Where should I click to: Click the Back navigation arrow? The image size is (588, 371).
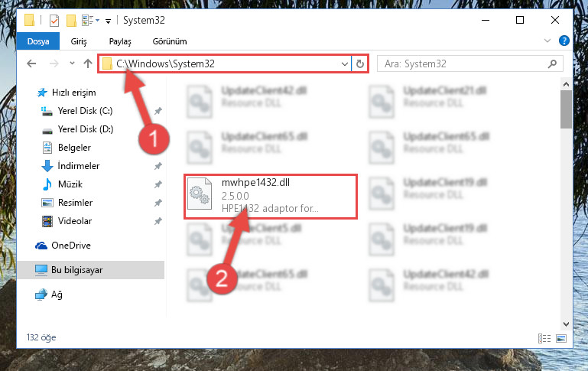pyautogui.click(x=31, y=63)
